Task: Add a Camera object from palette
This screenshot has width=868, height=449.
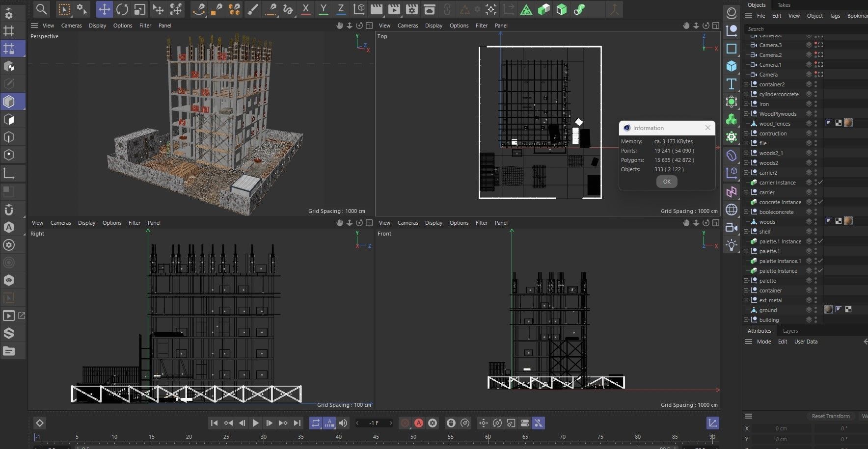Action: [732, 227]
